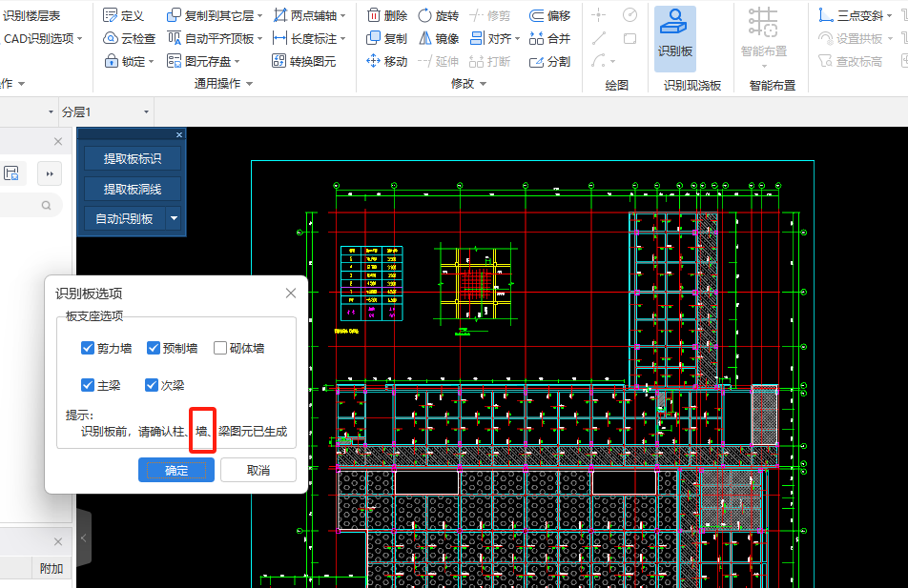Uncheck the 剪力墙 checkbox

click(88, 348)
